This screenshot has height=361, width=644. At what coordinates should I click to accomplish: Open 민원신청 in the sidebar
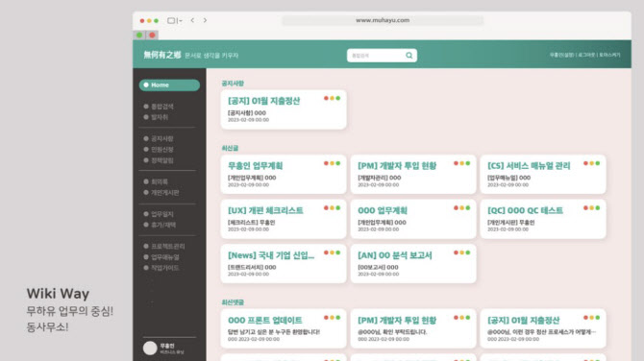pyautogui.click(x=162, y=150)
